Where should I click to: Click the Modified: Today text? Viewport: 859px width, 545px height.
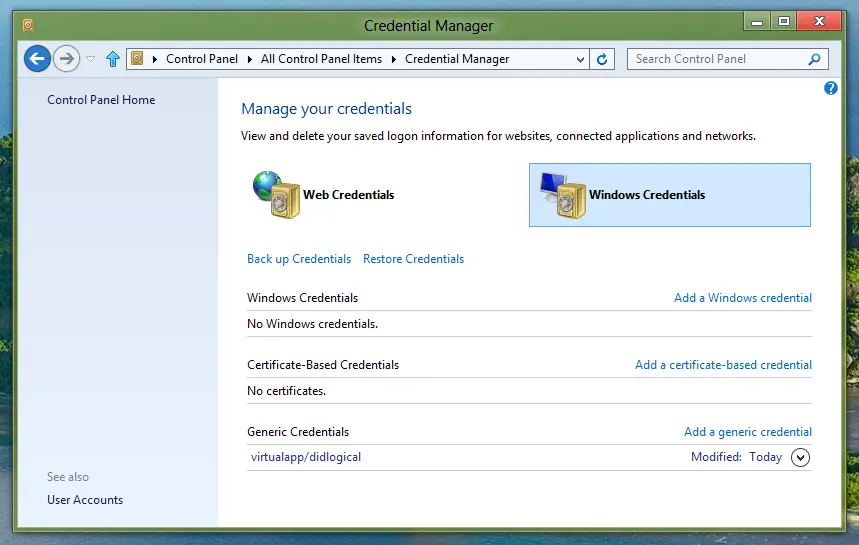click(736, 457)
